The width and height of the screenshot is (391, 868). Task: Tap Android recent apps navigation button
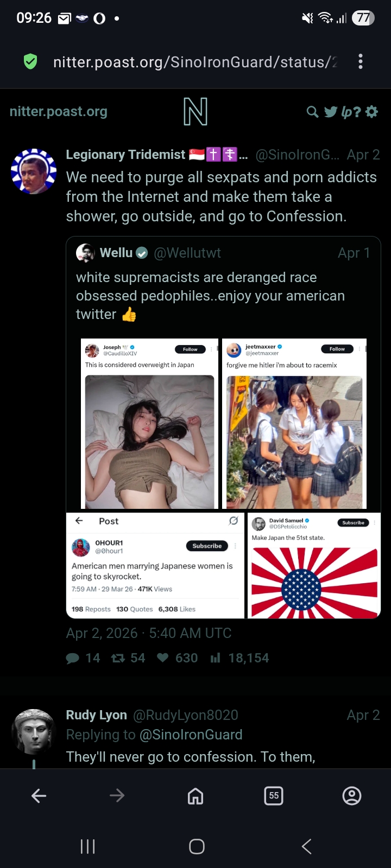87,846
